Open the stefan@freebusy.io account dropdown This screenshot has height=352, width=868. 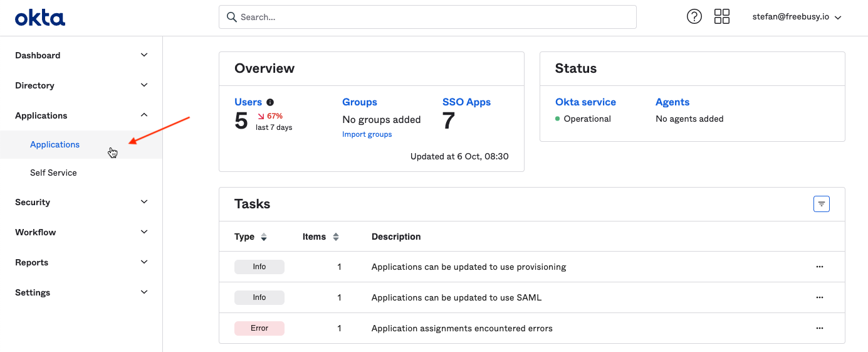[x=797, y=17]
